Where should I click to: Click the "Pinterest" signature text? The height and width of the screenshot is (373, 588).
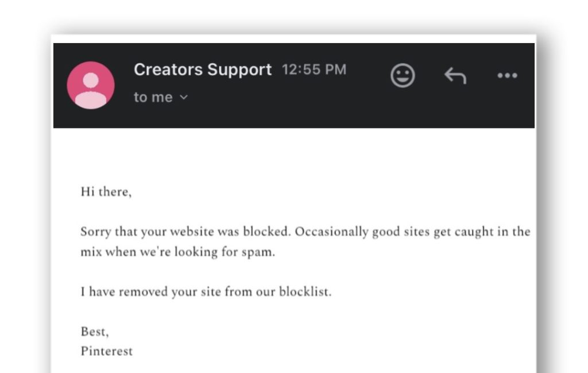[107, 351]
